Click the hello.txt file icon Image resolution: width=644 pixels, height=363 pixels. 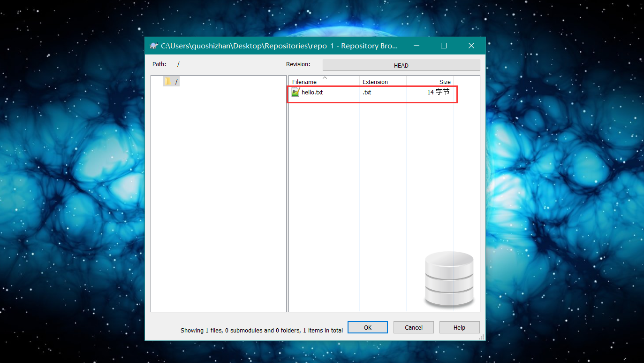click(x=295, y=92)
